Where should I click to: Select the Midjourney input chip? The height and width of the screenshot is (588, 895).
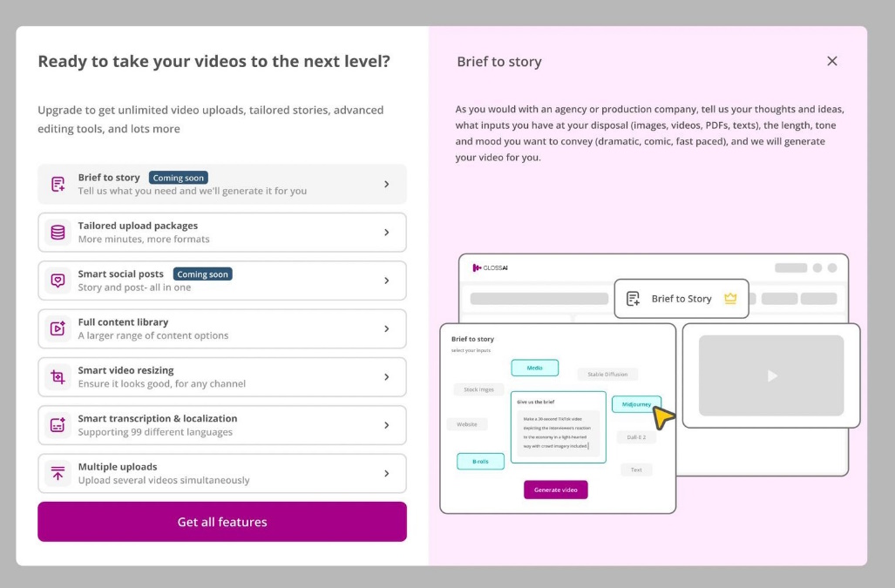[636, 404]
